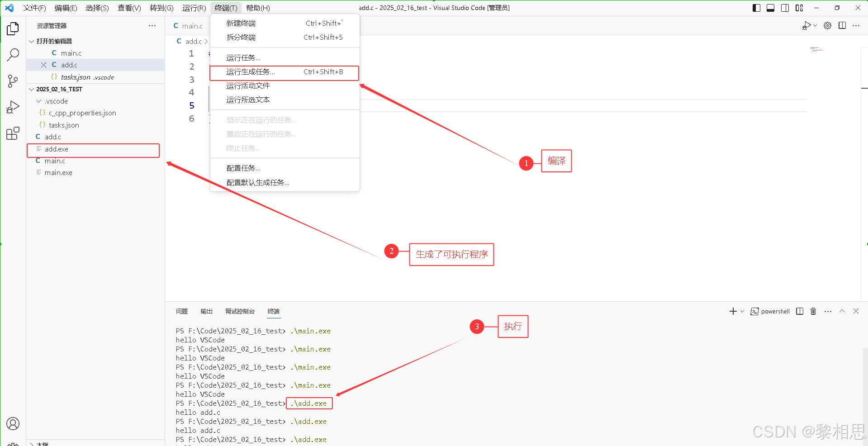The width and height of the screenshot is (868, 446).
Task: Open the Explorer view in activity bar
Action: click(x=13, y=28)
